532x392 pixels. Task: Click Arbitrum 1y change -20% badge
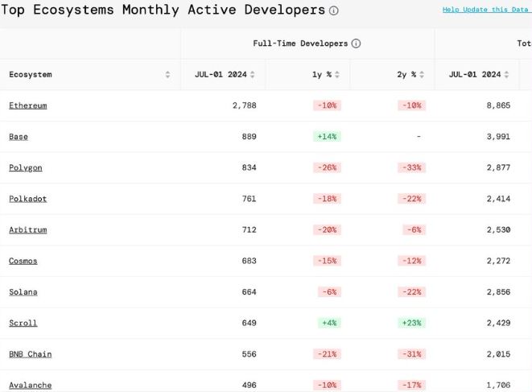[327, 229]
